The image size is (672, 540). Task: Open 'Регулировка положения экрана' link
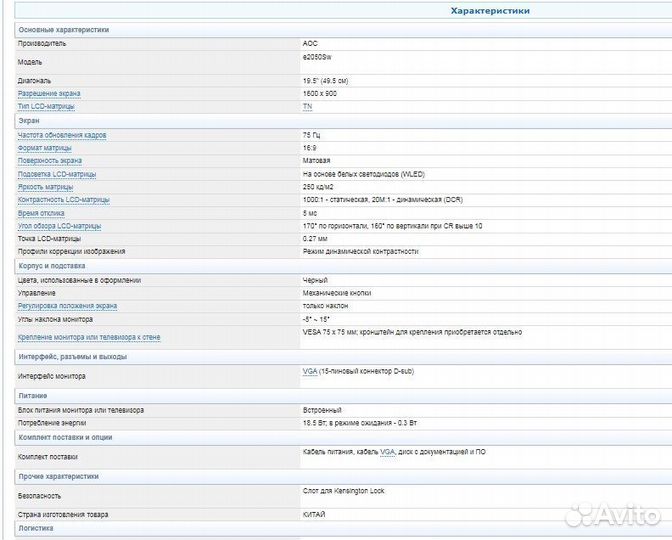click(67, 306)
